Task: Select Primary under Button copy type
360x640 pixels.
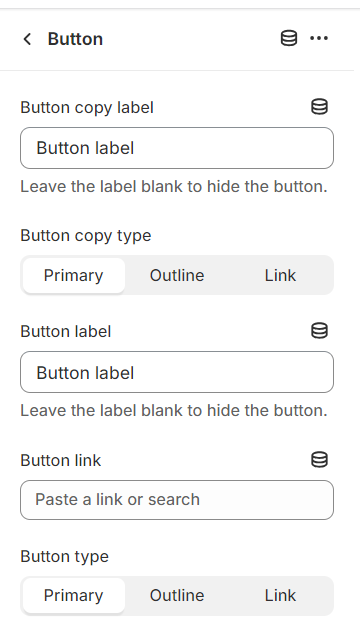Action: point(73,275)
